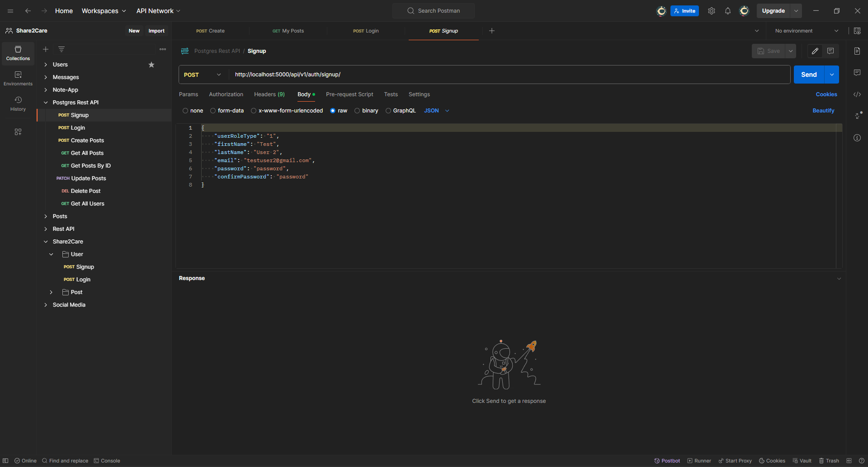
Task: Open documentation pane in right sidebar
Action: (x=857, y=51)
